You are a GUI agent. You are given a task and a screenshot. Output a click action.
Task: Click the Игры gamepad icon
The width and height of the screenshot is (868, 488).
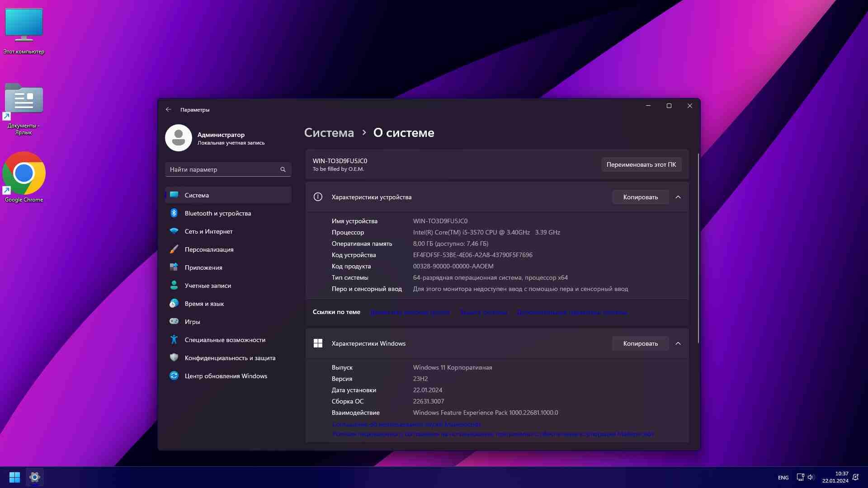pos(174,321)
